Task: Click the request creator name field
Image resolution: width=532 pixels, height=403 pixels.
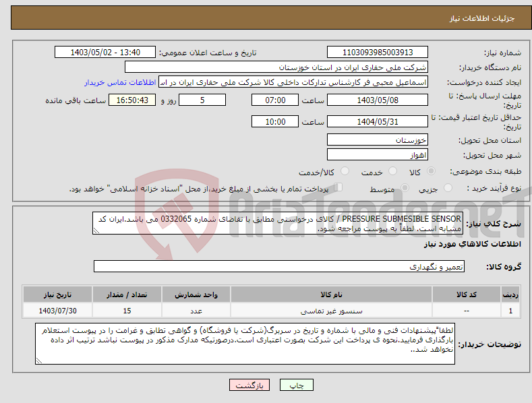Action: (x=293, y=82)
